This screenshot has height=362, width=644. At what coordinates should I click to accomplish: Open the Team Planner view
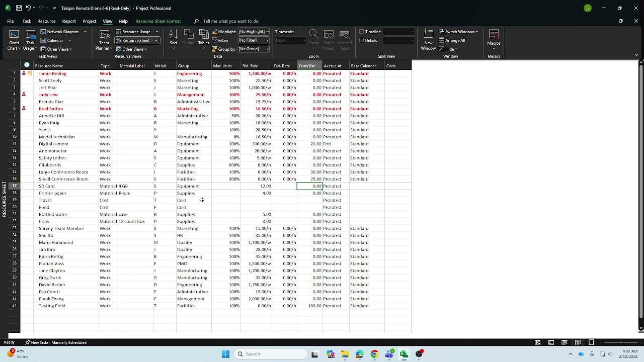coord(104,40)
